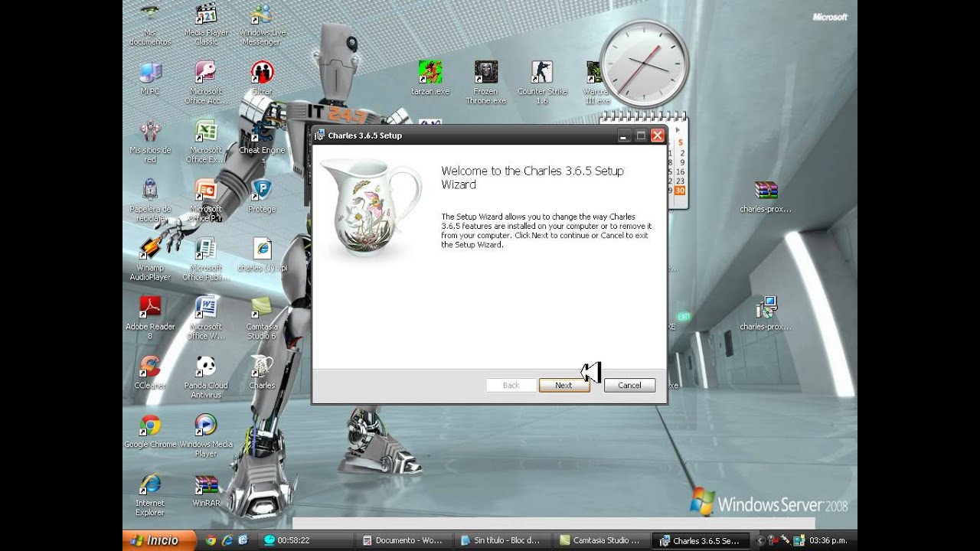Select the Windows Live Messenger shortcut

(262, 24)
